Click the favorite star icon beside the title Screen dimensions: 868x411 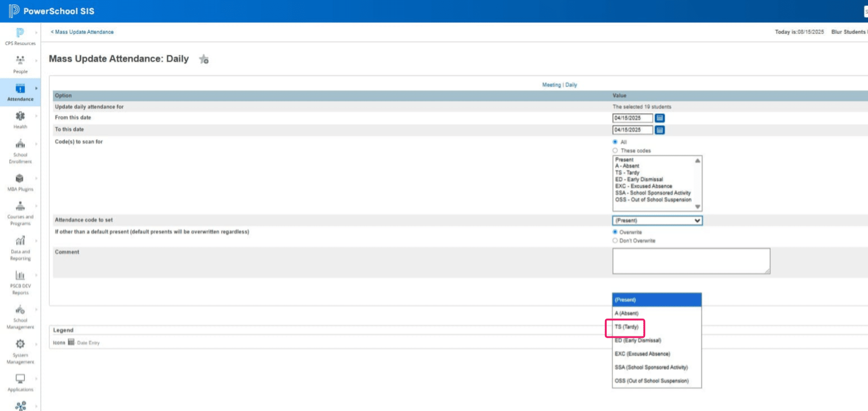[204, 59]
